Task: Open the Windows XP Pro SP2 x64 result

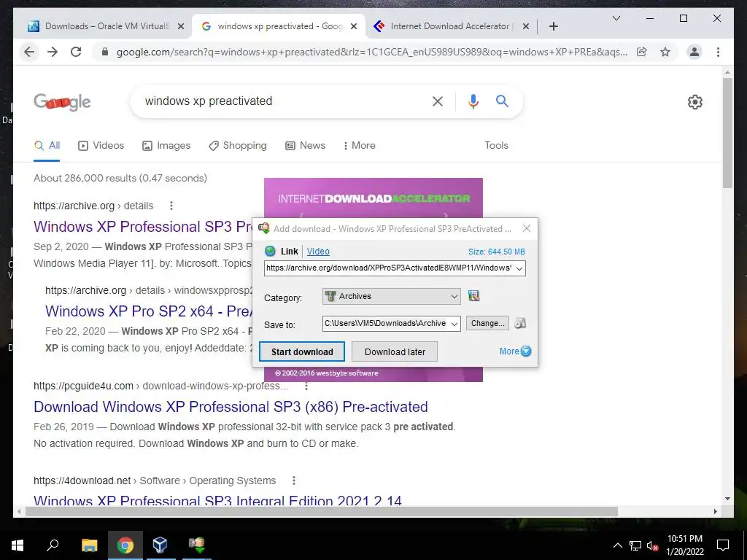Action: pyautogui.click(x=149, y=311)
